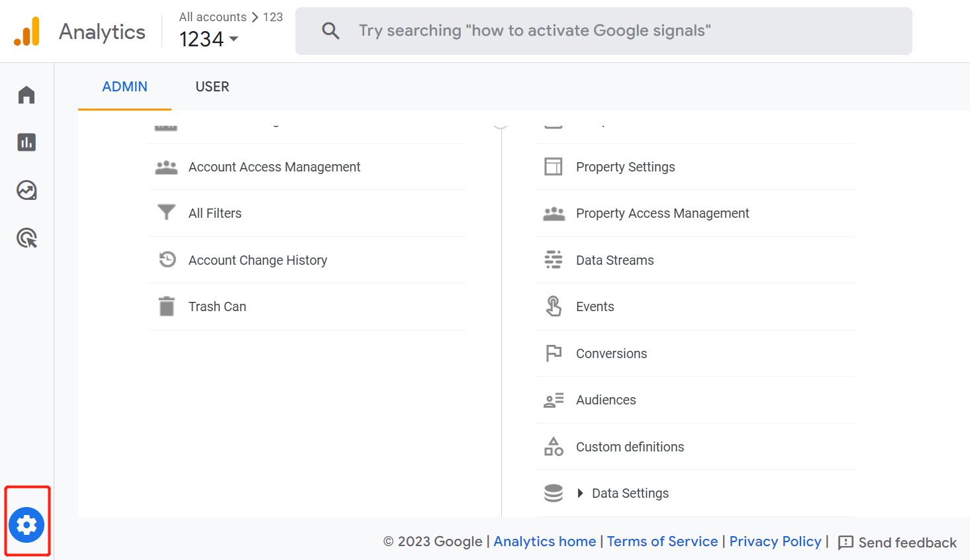Click the Google Analytics logo
Image resolution: width=970 pixels, height=560 pixels.
[27, 32]
